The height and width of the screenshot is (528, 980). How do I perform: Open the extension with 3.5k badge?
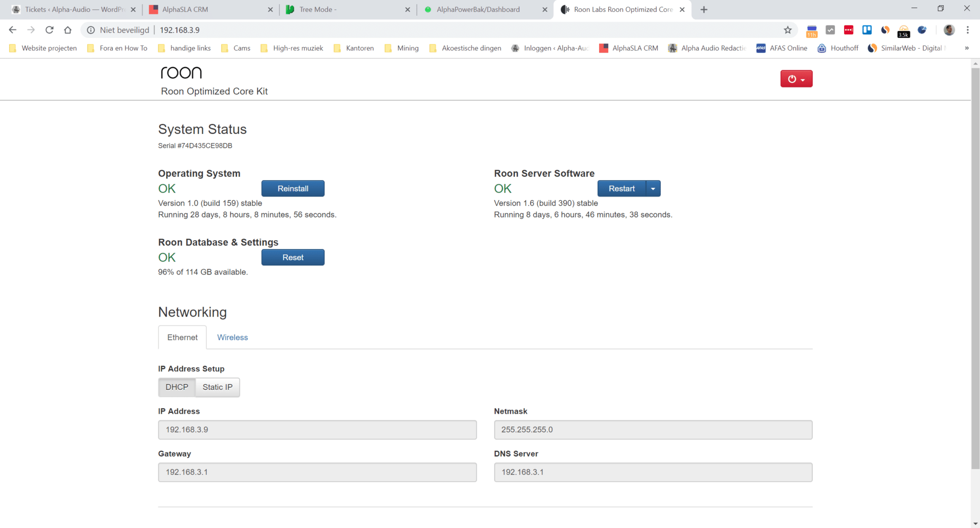pyautogui.click(x=903, y=31)
